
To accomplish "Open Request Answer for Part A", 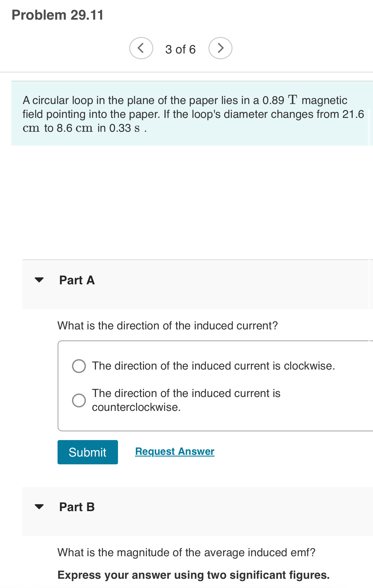I will [x=174, y=451].
